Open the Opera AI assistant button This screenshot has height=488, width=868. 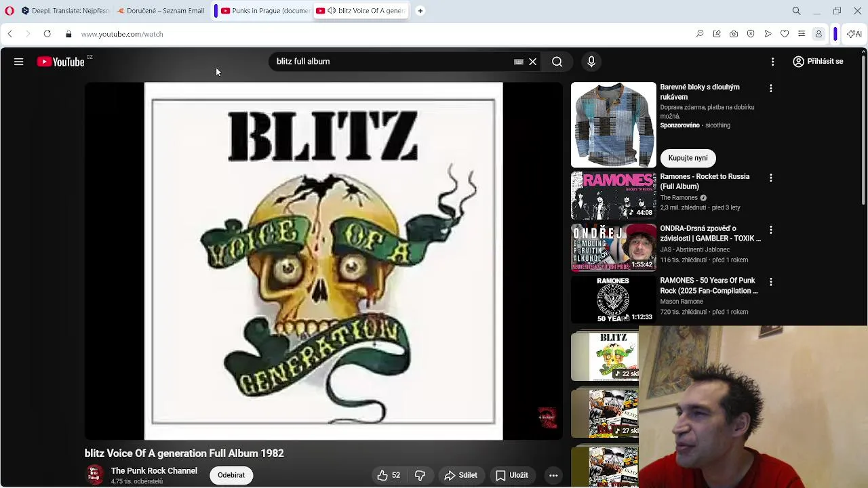tap(854, 34)
